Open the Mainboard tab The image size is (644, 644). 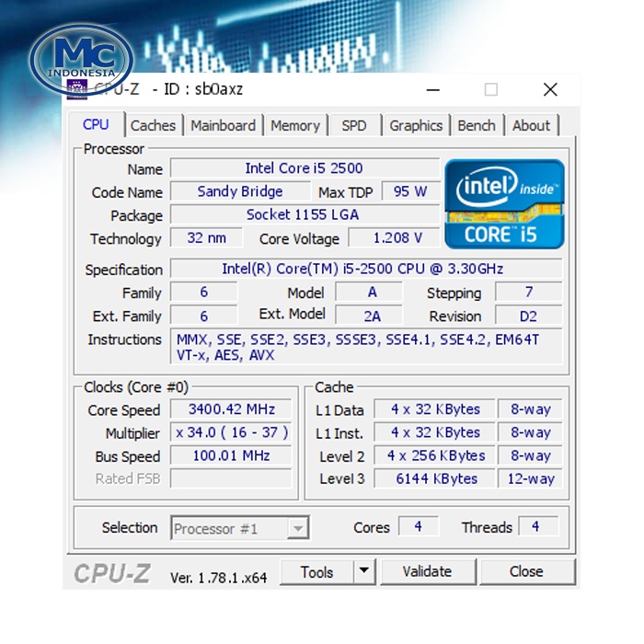coord(224,126)
